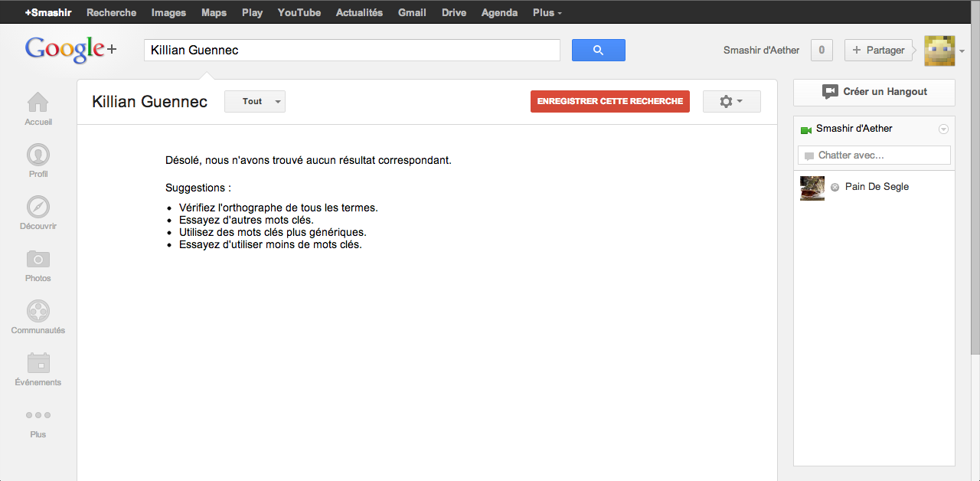
Task: Focus the Chatter avec chat field
Action: (874, 155)
